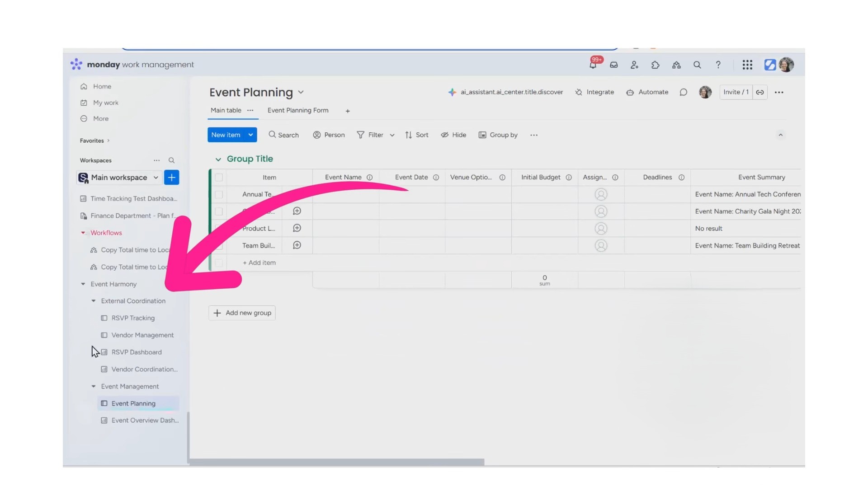Open the help question mark icon
868x488 pixels.
(x=718, y=65)
